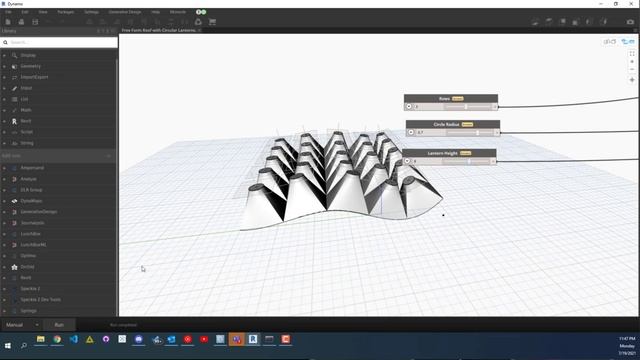640x360 pixels.
Task: Open File Explorer from the taskbar
Action: tap(40, 339)
